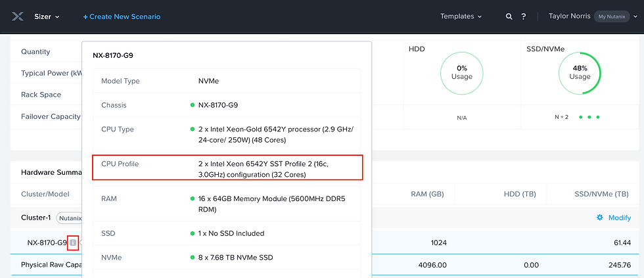Open the search magnifier icon
The height and width of the screenshot is (278, 644).
509,16
